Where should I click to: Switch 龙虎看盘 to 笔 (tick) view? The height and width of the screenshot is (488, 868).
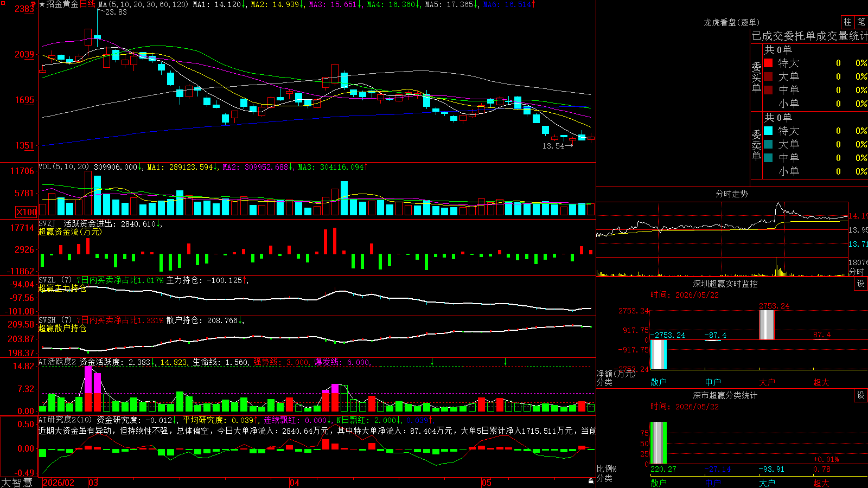pos(861,22)
